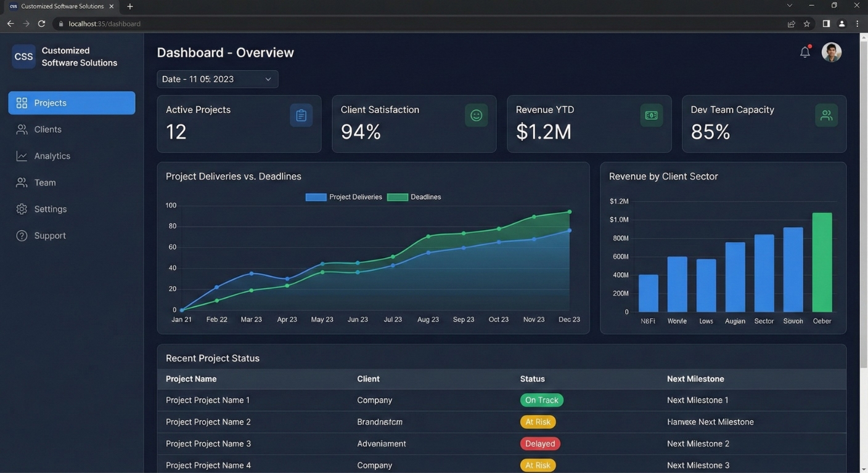Expand the Date dropdown selector

217,79
